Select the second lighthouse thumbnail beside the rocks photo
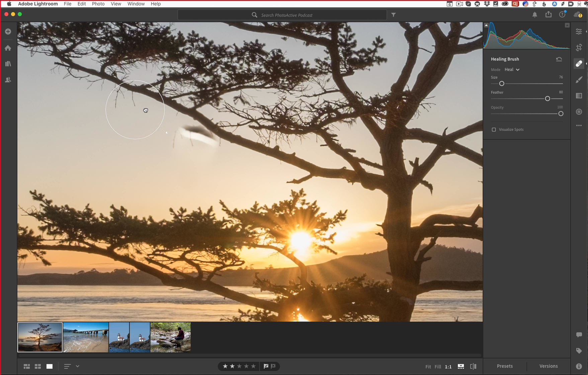This screenshot has height=375, width=588. tap(140, 337)
